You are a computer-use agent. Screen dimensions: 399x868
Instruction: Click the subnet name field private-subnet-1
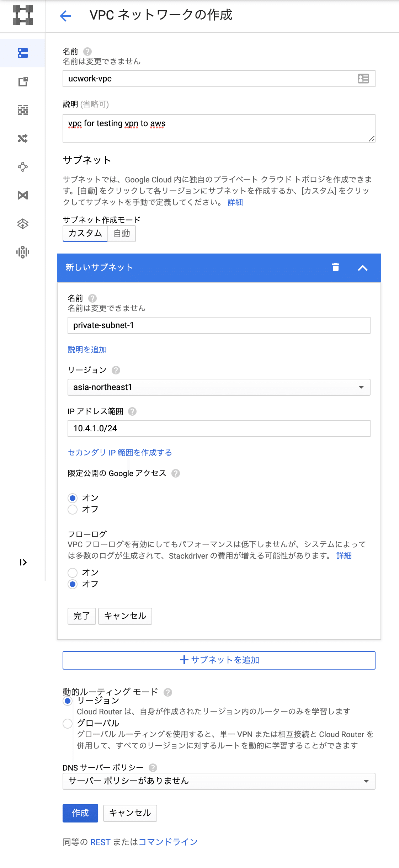tap(219, 325)
